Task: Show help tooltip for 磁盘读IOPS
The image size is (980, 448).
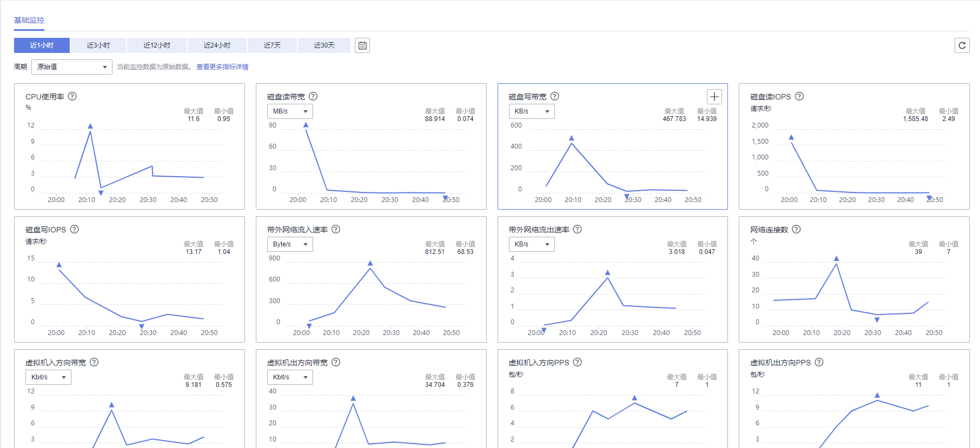Action: [799, 96]
